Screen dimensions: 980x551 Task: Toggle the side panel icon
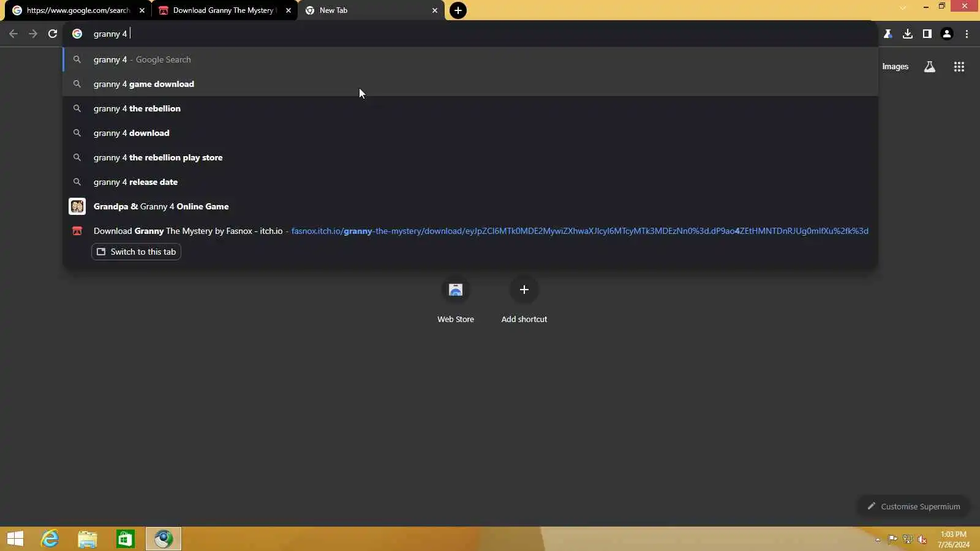(x=927, y=34)
